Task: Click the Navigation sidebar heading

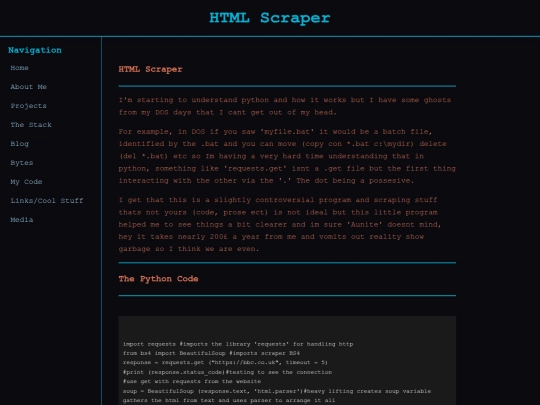Action: click(x=35, y=50)
